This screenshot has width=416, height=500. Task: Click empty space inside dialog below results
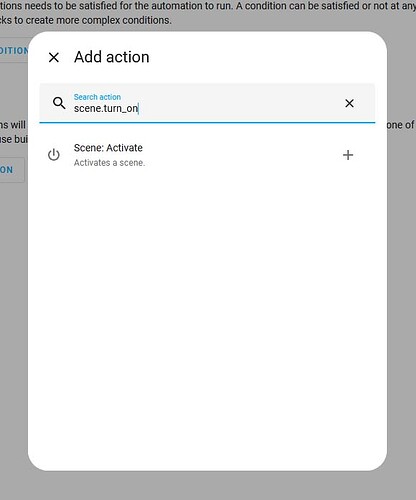(207, 300)
